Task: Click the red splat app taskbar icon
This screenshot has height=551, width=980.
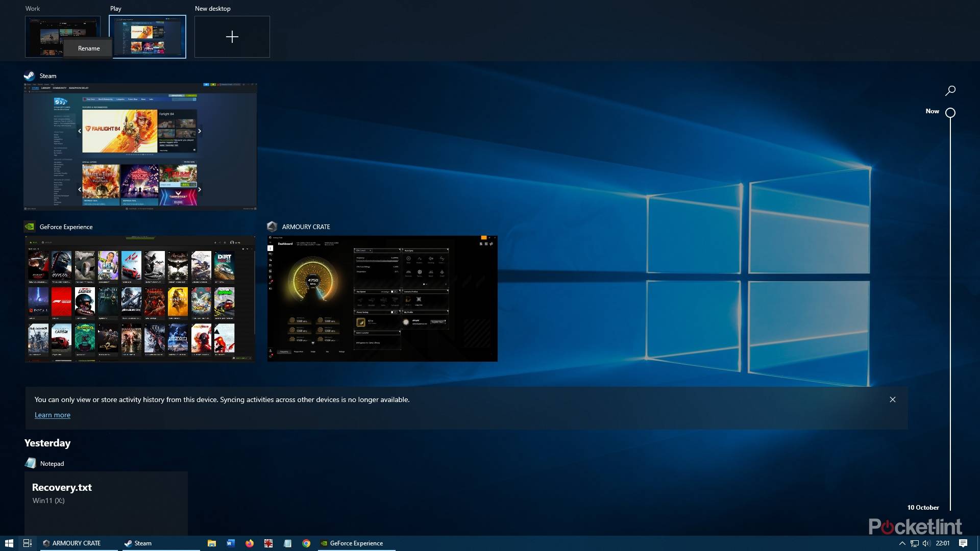Action: tap(268, 543)
